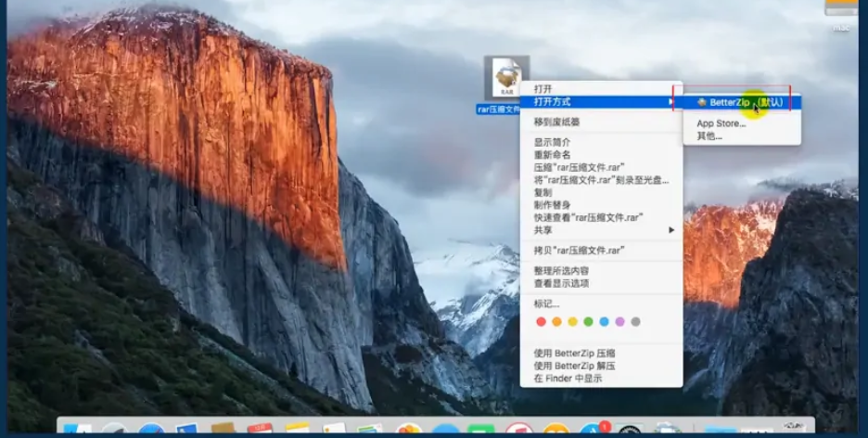Choose the yellow tag dot

pyautogui.click(x=572, y=322)
